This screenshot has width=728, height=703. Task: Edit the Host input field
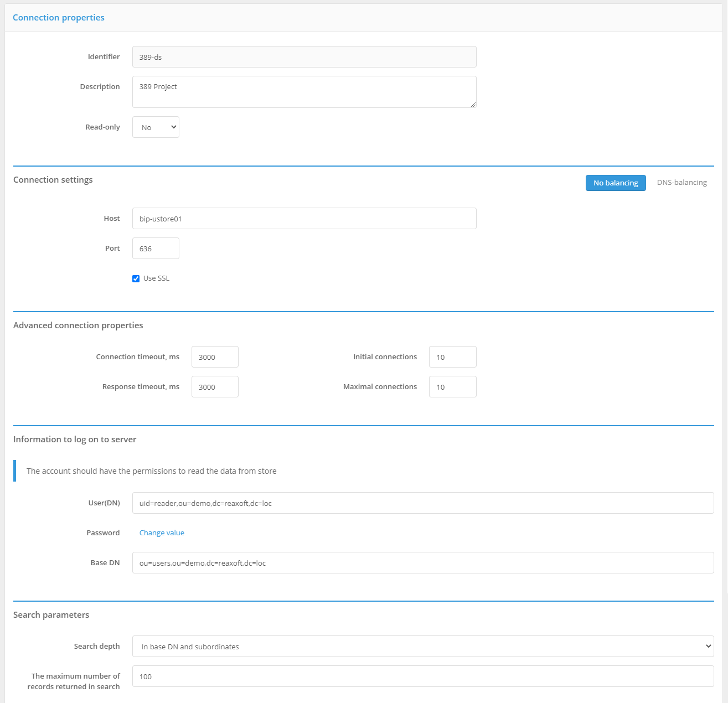(x=304, y=219)
